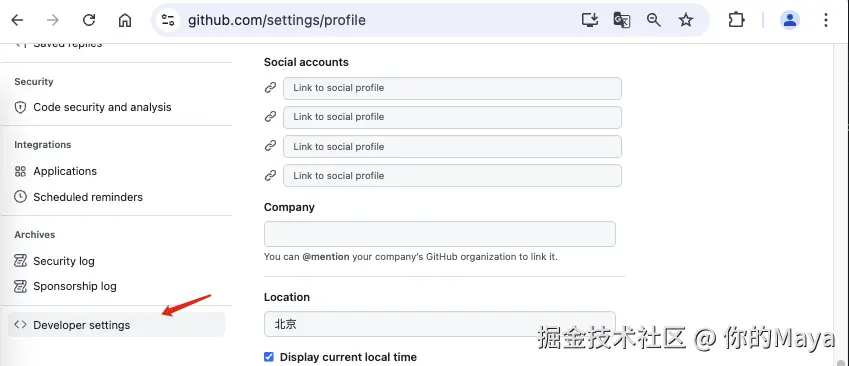The height and width of the screenshot is (366, 849).
Task: Reload the GitHub settings page
Action: (89, 21)
